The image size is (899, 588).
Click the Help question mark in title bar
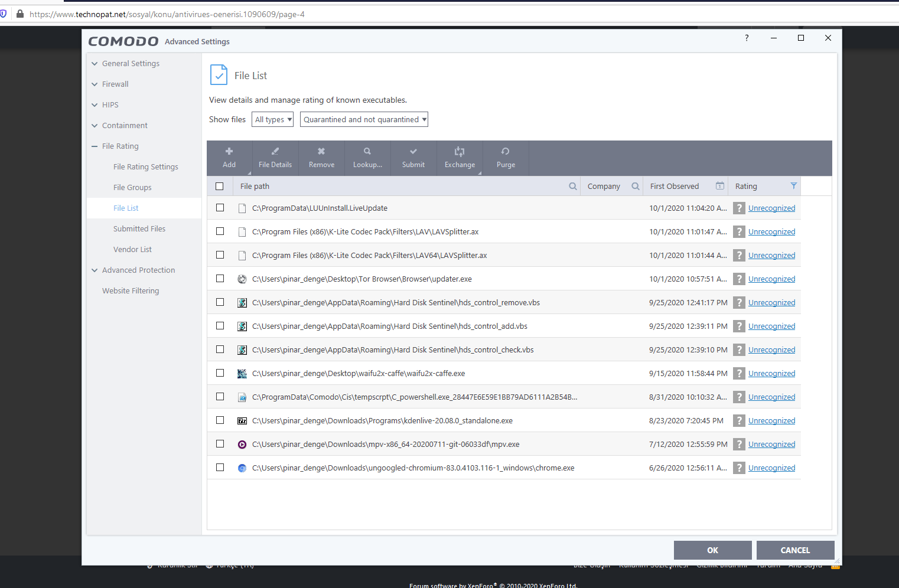[x=747, y=38]
